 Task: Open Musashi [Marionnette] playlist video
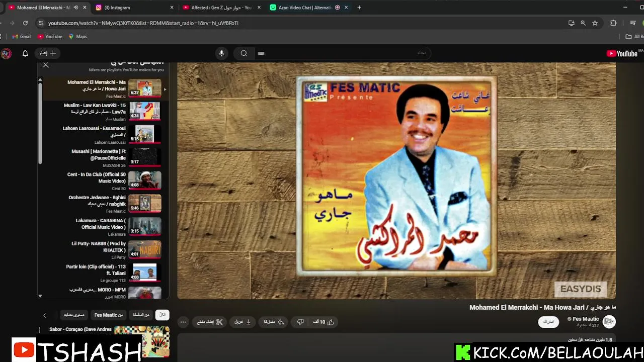pos(104,158)
